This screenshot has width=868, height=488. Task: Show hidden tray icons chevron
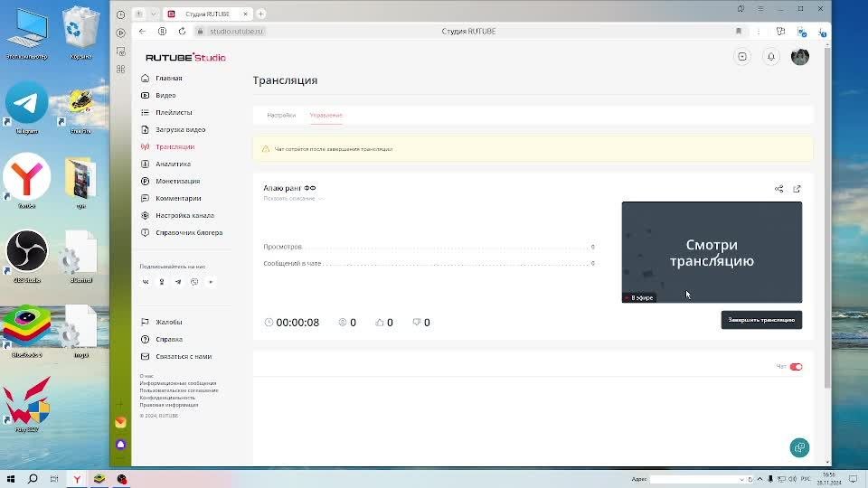click(760, 479)
